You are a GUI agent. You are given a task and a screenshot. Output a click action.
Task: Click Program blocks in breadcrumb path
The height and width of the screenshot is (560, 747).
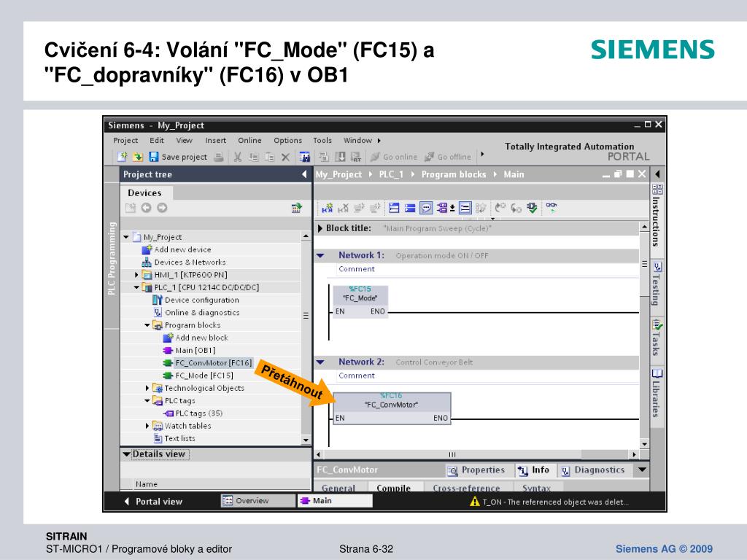(454, 175)
